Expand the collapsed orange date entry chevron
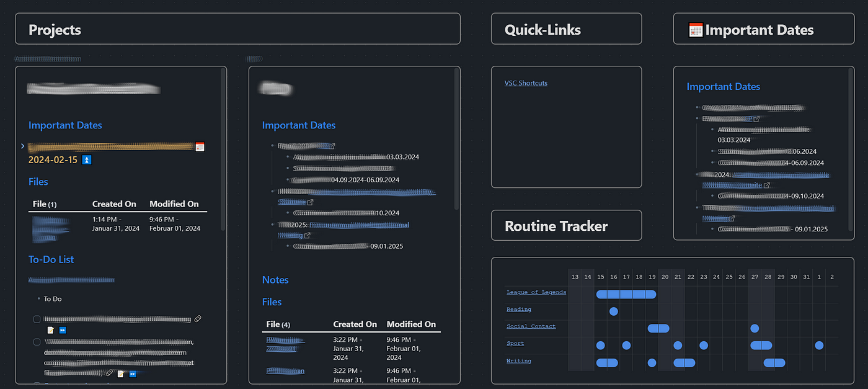The width and height of the screenshot is (868, 389). 23,146
